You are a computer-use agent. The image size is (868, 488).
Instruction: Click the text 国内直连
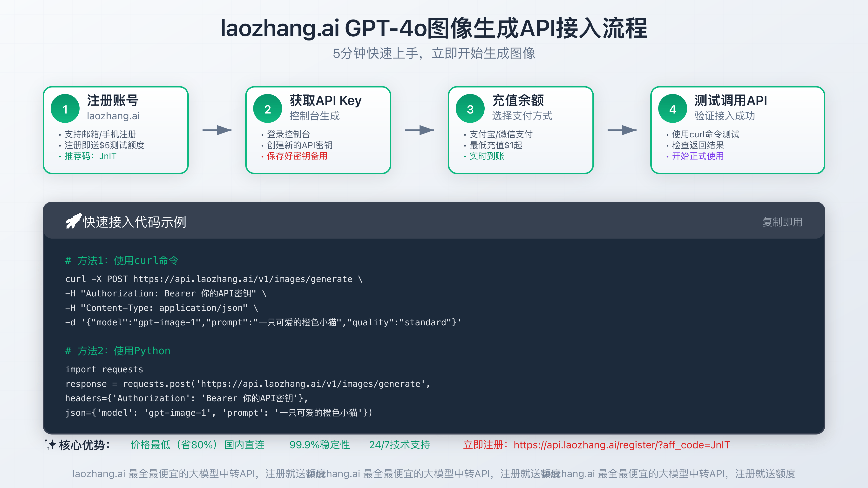[244, 445]
